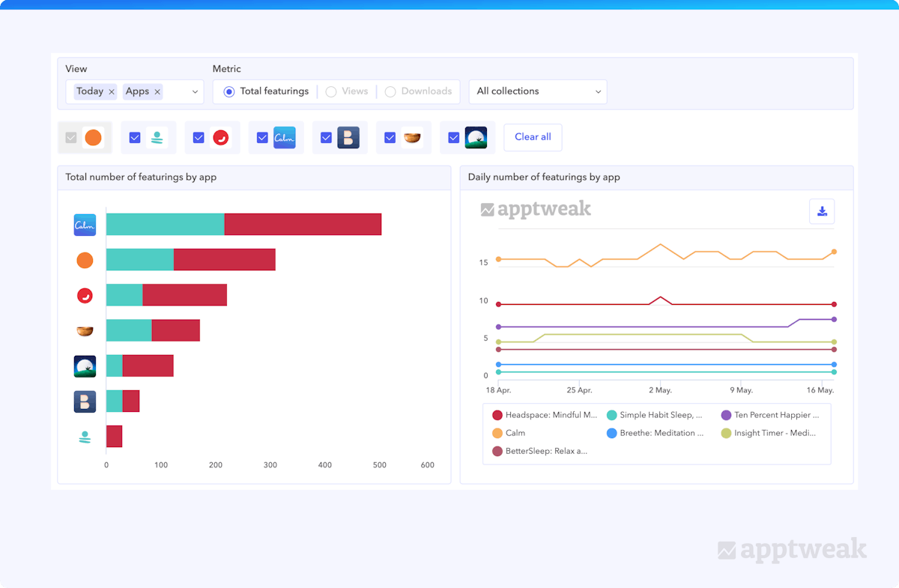Image resolution: width=899 pixels, height=588 pixels.
Task: Click the Simple Habit icon in bar chart
Action: click(x=85, y=437)
